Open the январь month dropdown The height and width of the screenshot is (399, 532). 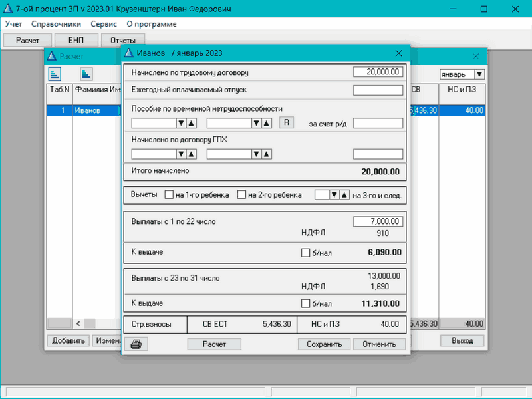pyautogui.click(x=479, y=75)
